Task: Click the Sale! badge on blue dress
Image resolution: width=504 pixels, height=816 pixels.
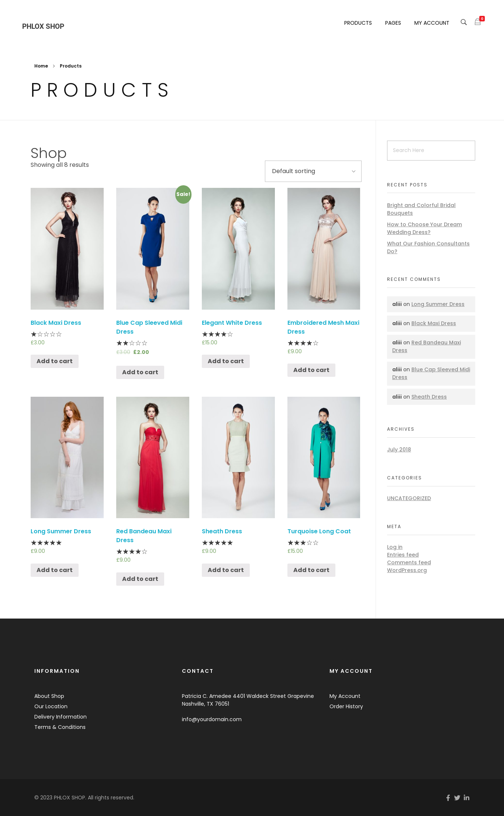Action: pyautogui.click(x=183, y=194)
